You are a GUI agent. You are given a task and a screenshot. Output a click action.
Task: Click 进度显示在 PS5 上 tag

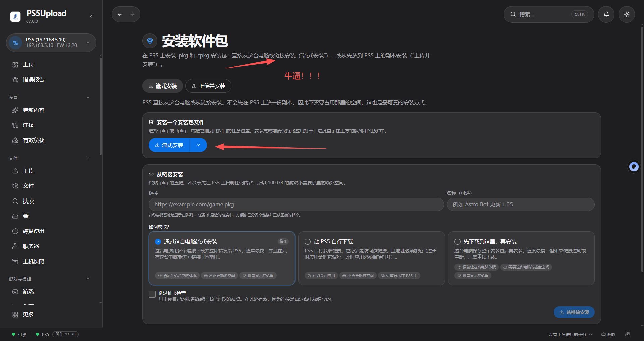[399, 276]
